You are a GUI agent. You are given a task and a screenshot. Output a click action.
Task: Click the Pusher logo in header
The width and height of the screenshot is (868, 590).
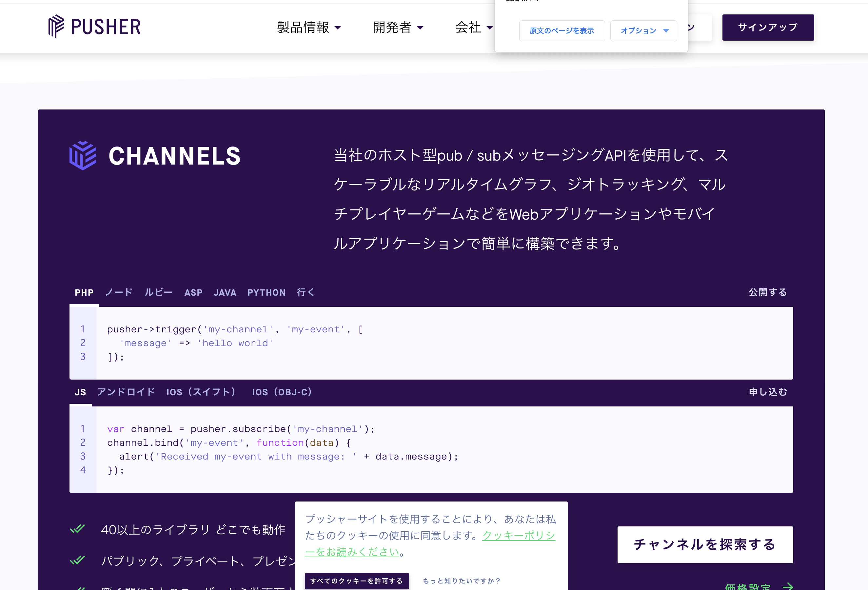94,27
